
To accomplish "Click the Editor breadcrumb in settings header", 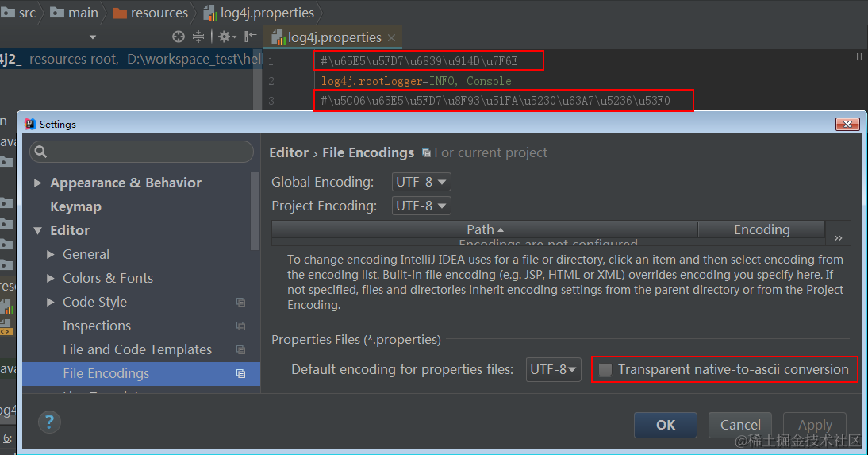I will [x=289, y=153].
